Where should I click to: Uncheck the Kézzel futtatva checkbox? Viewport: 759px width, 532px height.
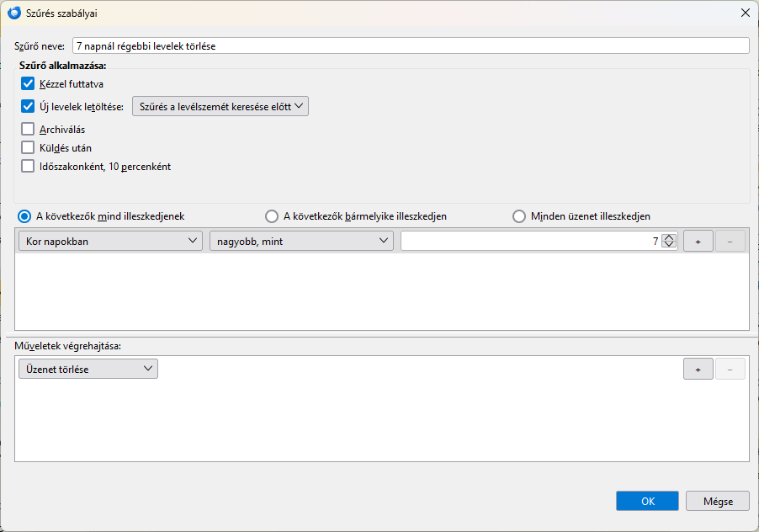[x=28, y=83]
